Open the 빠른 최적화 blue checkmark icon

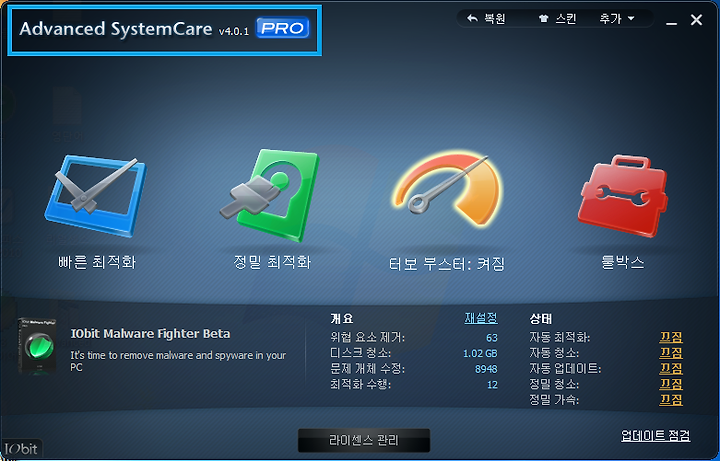point(96,197)
